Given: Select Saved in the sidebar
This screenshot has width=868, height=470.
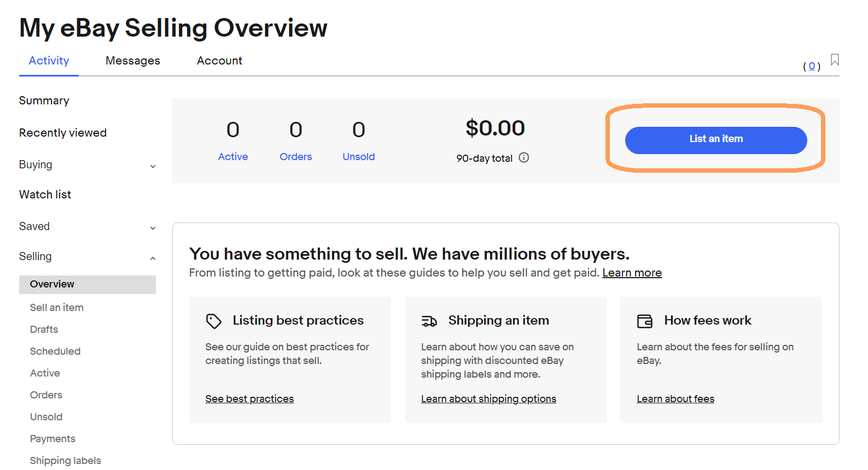Looking at the screenshot, I should coord(34,226).
